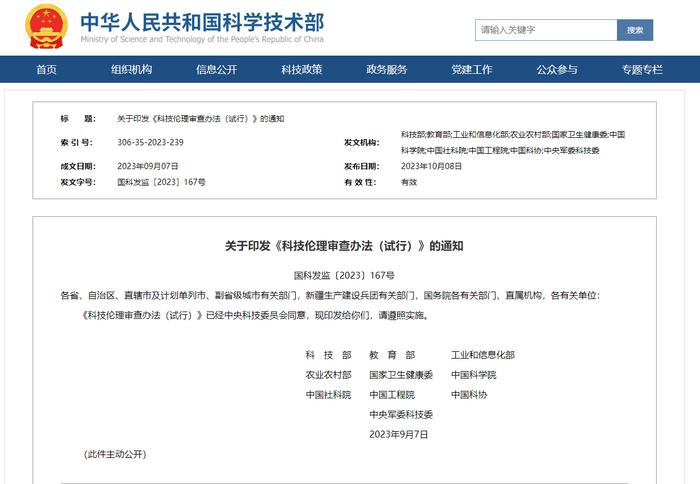The image size is (700, 484).
Task: Click the 索引号 label
Action: [x=77, y=142]
